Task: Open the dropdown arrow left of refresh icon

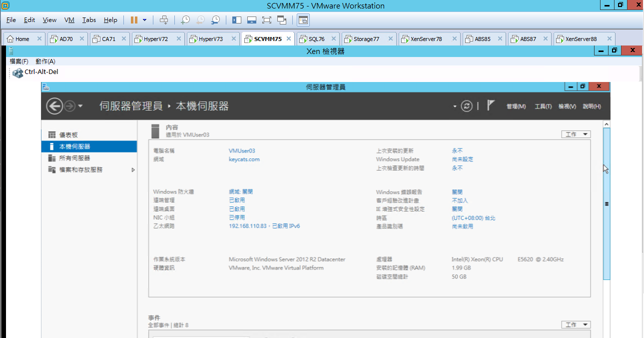Action: (x=455, y=106)
